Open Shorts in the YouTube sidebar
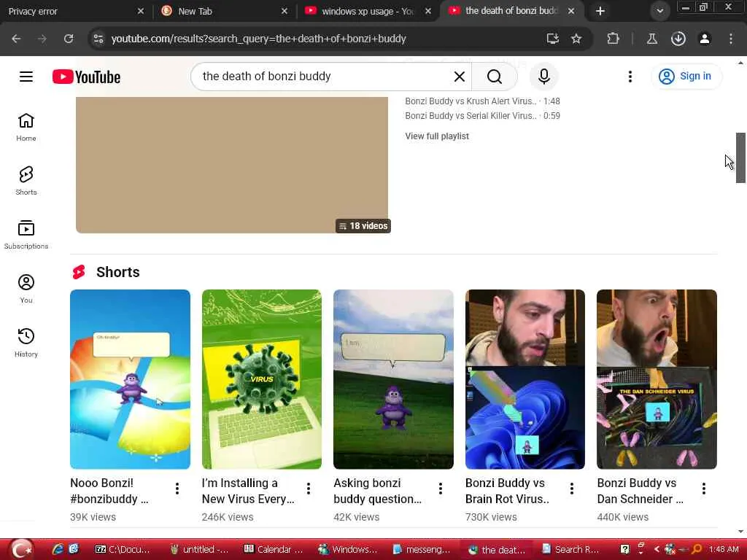 [x=26, y=181]
